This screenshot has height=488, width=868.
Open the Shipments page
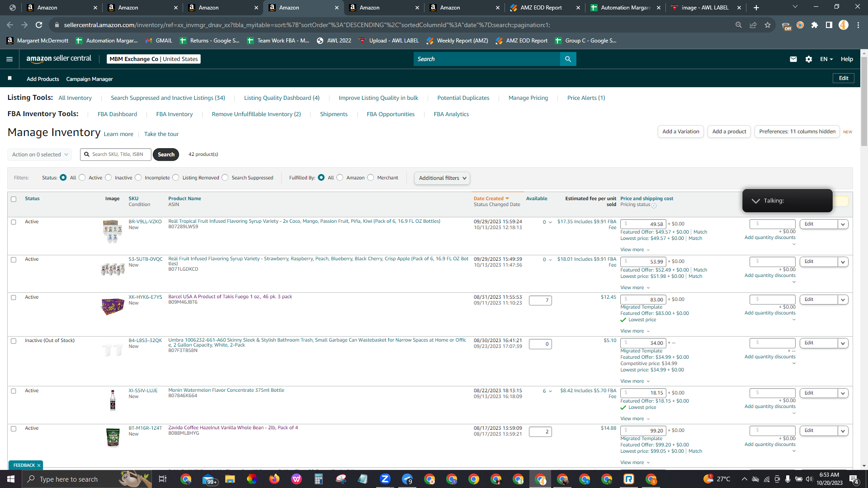tap(334, 114)
